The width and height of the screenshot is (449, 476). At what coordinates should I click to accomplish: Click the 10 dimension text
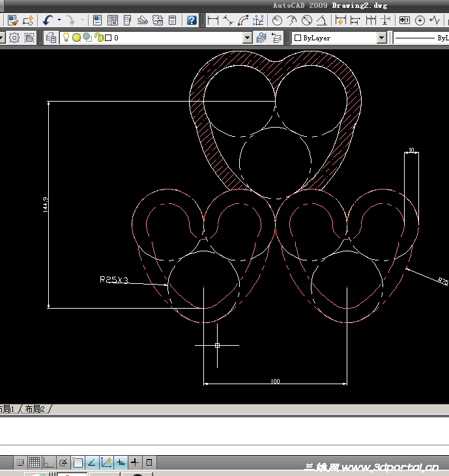(x=411, y=150)
